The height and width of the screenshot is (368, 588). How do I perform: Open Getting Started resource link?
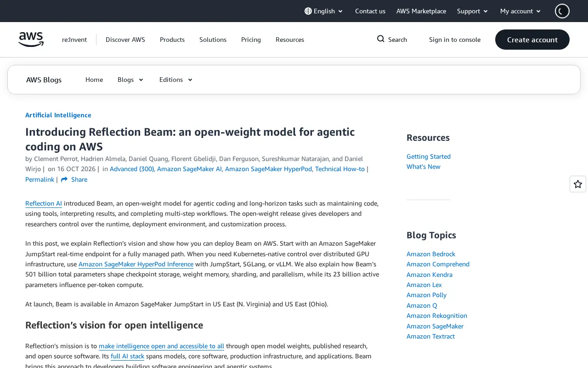[429, 156]
